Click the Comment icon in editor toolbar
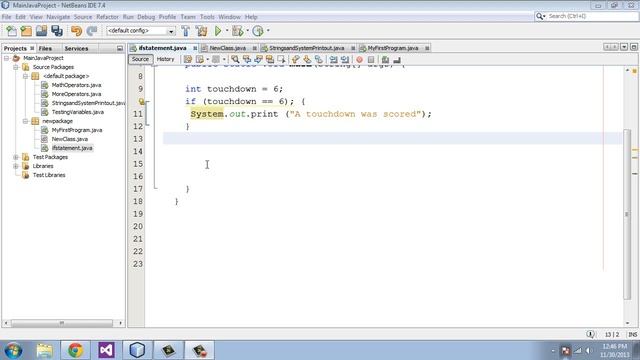 click(385, 60)
